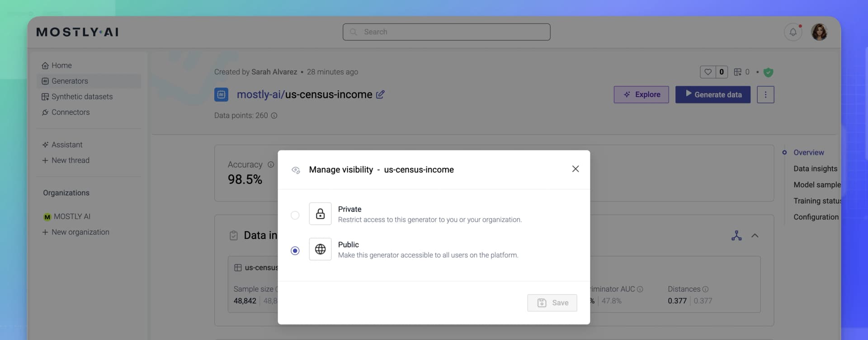Select the Public visibility radio button
The image size is (868, 340).
tap(295, 251)
